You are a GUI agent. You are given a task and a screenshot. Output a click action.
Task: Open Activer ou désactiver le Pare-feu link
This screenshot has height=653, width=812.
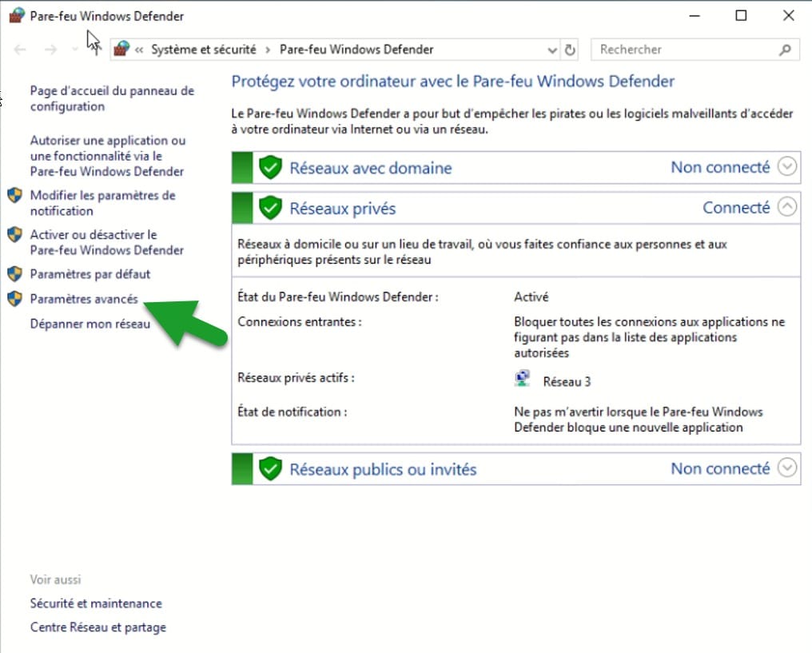click(x=106, y=242)
